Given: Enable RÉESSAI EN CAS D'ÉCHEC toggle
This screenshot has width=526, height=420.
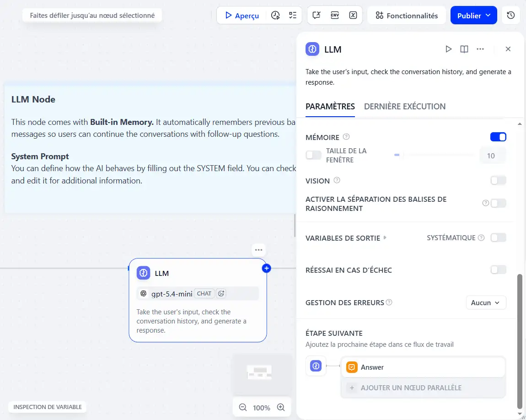Looking at the screenshot, I should (x=498, y=270).
